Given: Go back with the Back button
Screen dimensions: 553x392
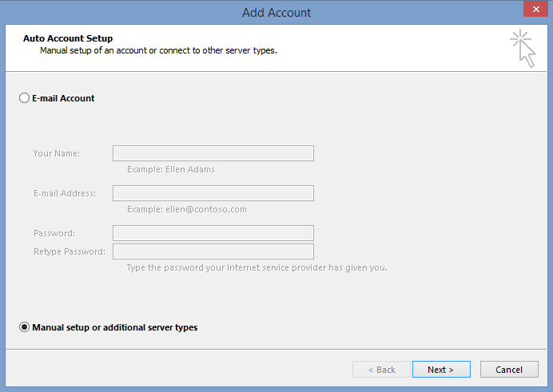Looking at the screenshot, I should [381, 370].
